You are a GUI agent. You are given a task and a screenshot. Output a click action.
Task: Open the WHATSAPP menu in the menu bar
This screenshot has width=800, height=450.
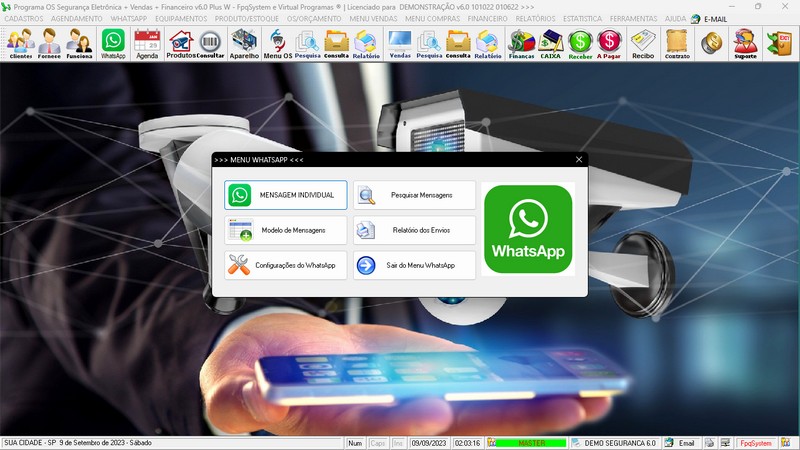coord(129,19)
